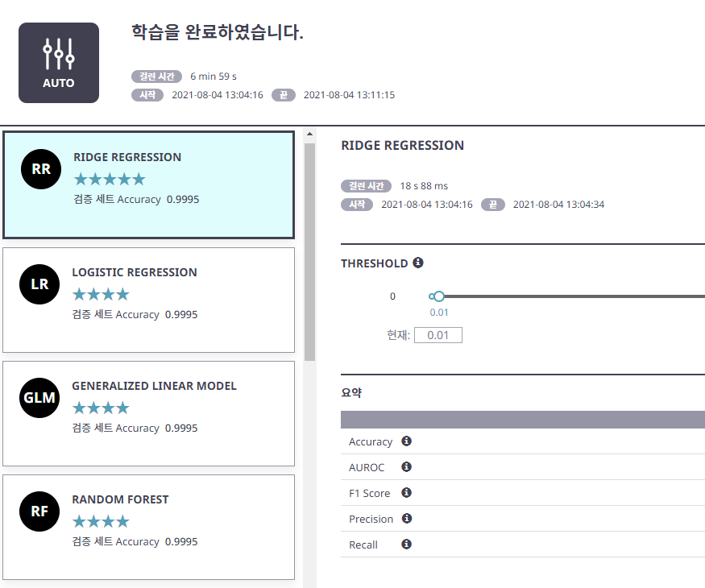Click the info icon next to Accuracy
The height and width of the screenshot is (588, 705).
(x=407, y=441)
